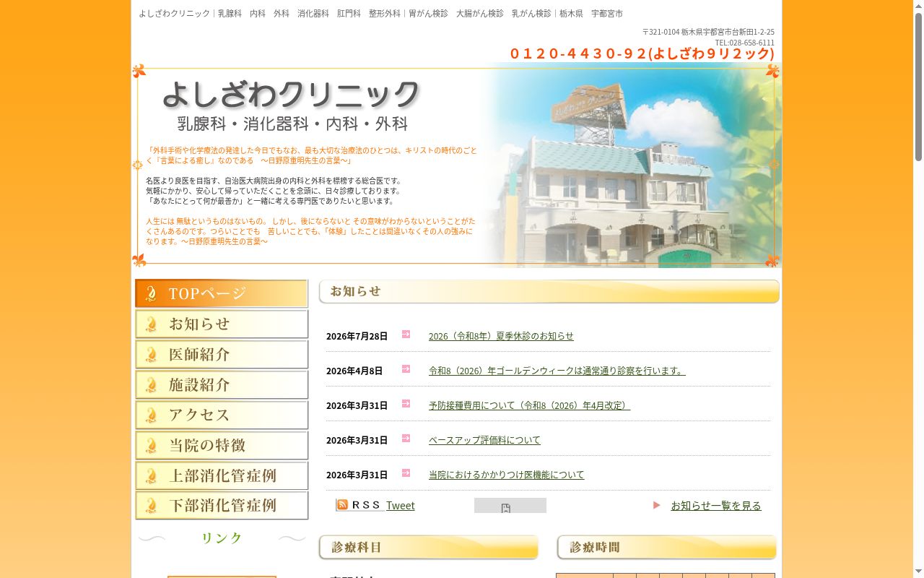Viewport: 924px width, 578px height.
Task: Go to the アクセス menu item
Action: (x=222, y=415)
